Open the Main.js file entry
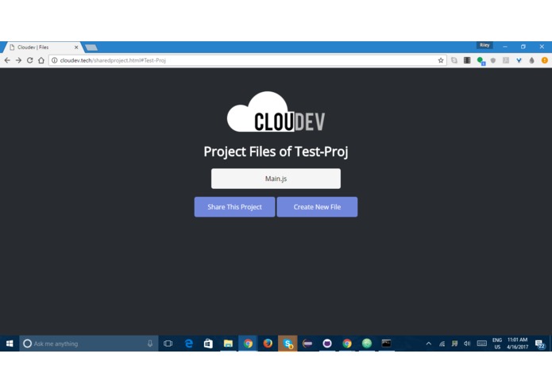This screenshot has height=392, width=552. pyautogui.click(x=276, y=179)
